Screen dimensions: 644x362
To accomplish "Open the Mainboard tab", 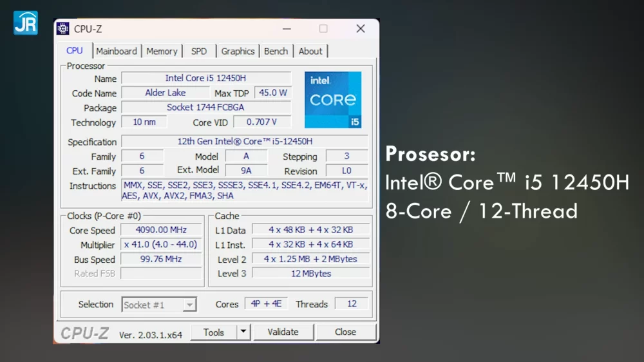I will coord(117,52).
